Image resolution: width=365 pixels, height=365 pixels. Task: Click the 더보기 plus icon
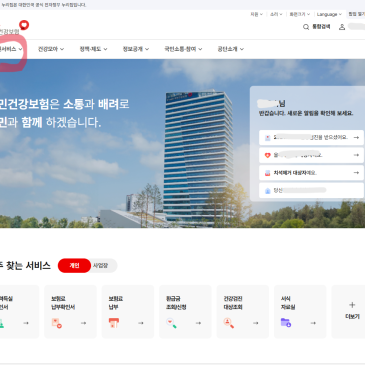point(352,305)
